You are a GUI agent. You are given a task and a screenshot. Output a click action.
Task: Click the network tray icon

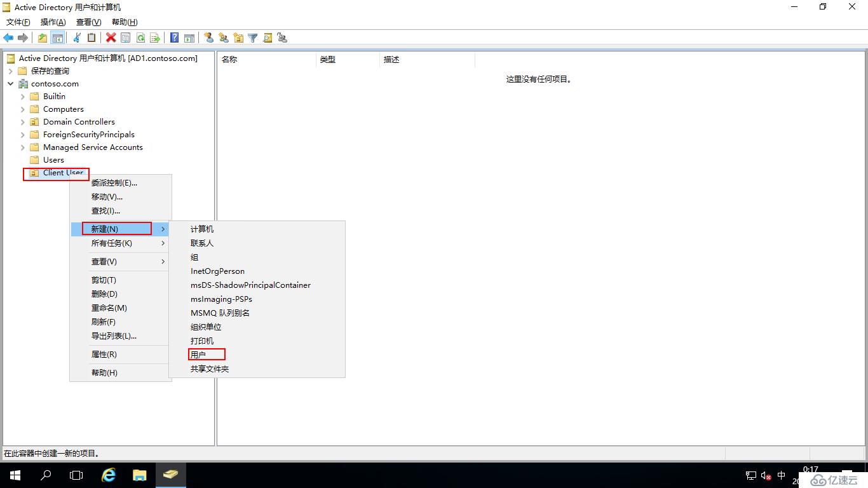coord(751,475)
